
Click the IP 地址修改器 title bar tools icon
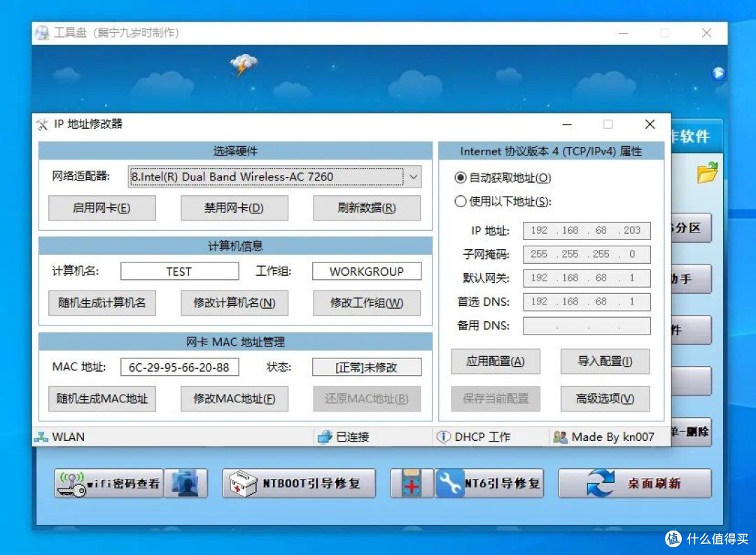(x=43, y=125)
